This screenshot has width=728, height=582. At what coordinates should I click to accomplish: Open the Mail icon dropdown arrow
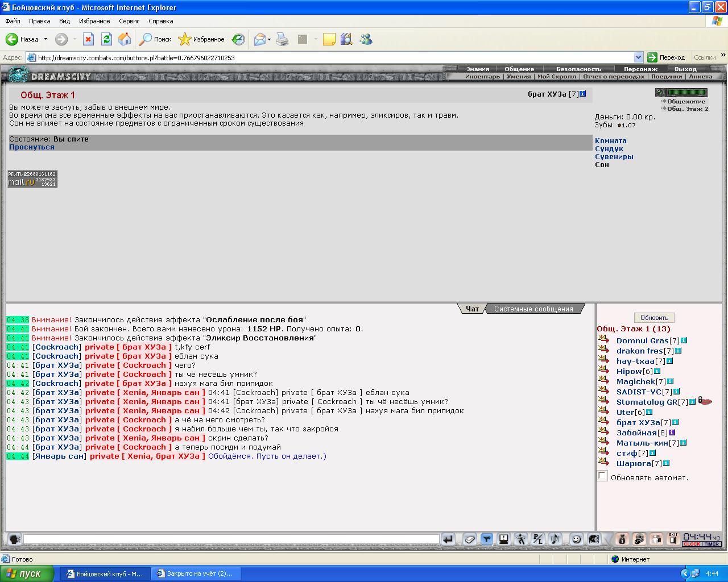[x=270, y=39]
